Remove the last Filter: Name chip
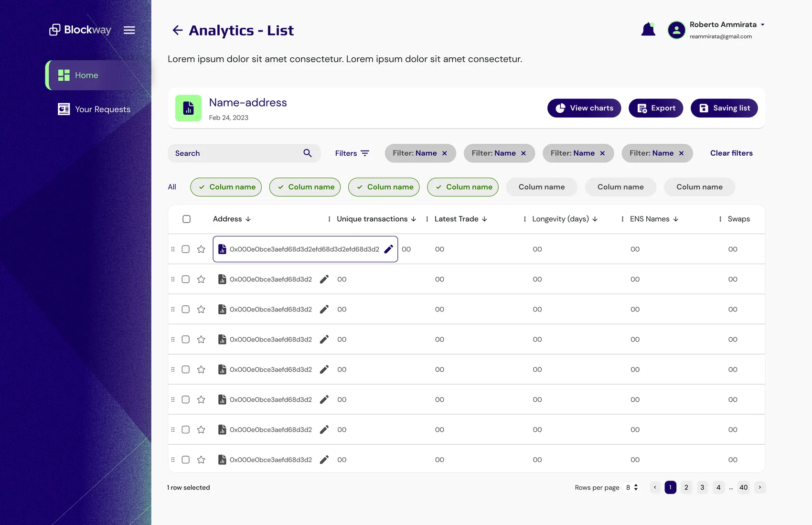 (x=682, y=153)
